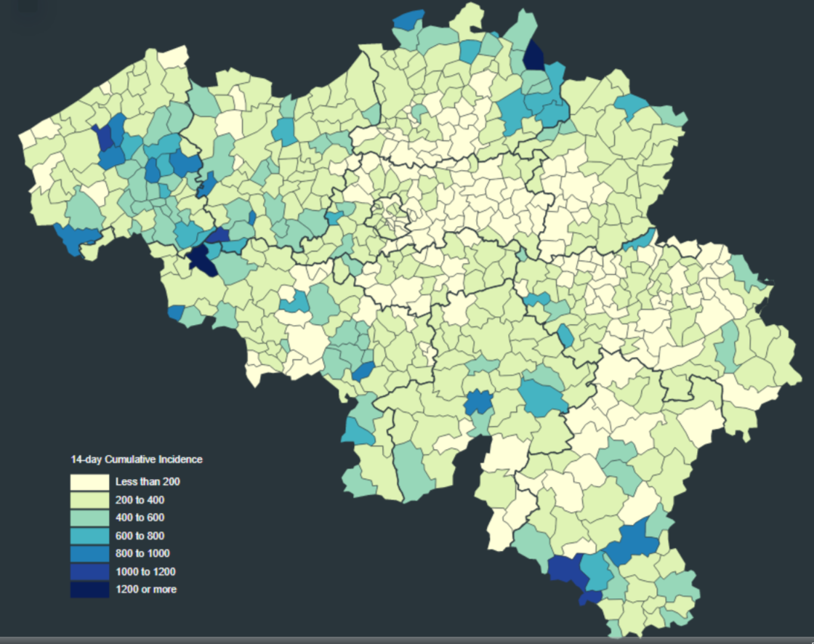The height and width of the screenshot is (644, 814).
Task: Click the '1000 to 1200' legend text
Action: 145,571
